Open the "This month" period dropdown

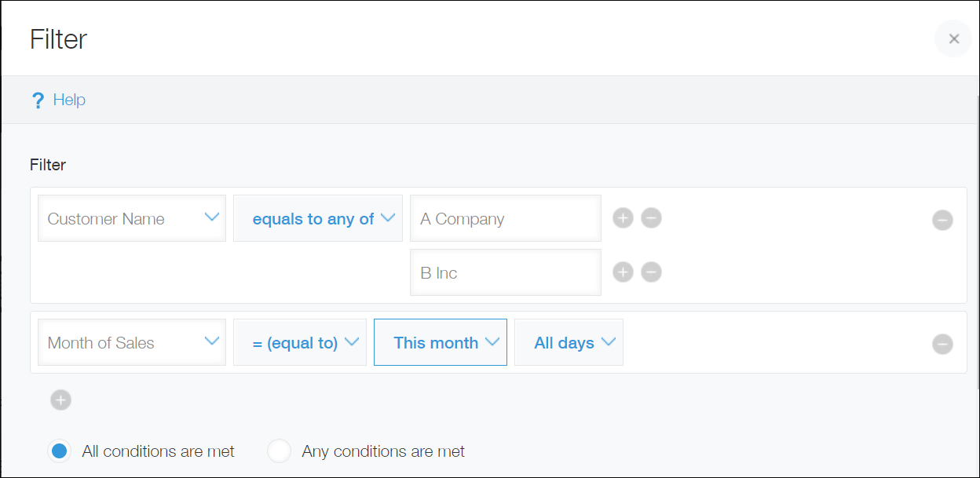tap(440, 342)
